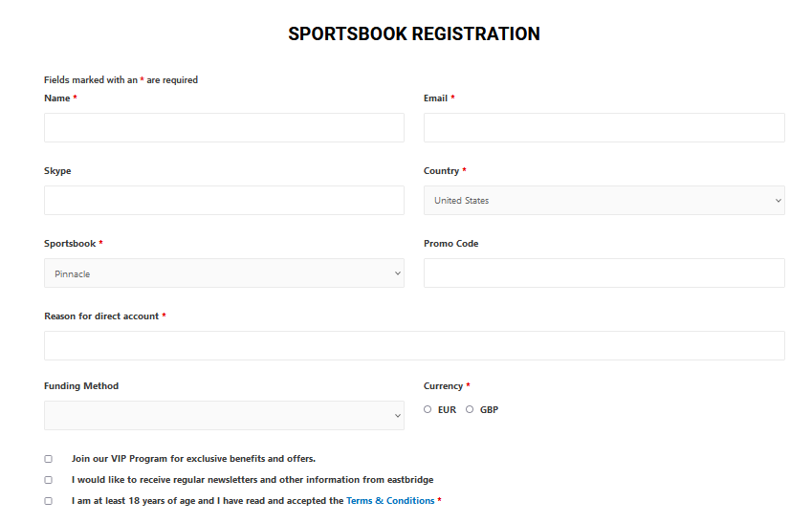This screenshot has width=812, height=523.
Task: Click the "Currency" label text
Action: click(x=443, y=386)
